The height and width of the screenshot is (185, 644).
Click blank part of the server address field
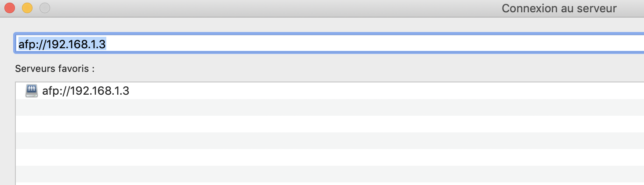click(x=351, y=44)
